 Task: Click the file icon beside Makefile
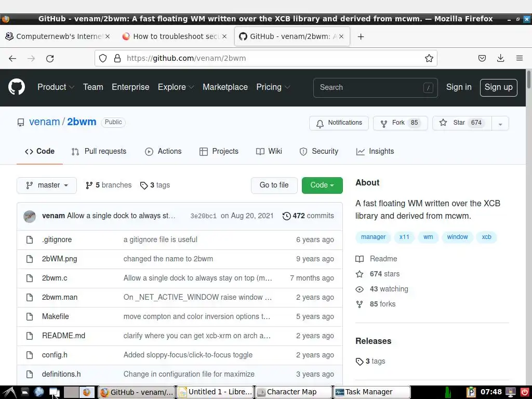coord(30,316)
